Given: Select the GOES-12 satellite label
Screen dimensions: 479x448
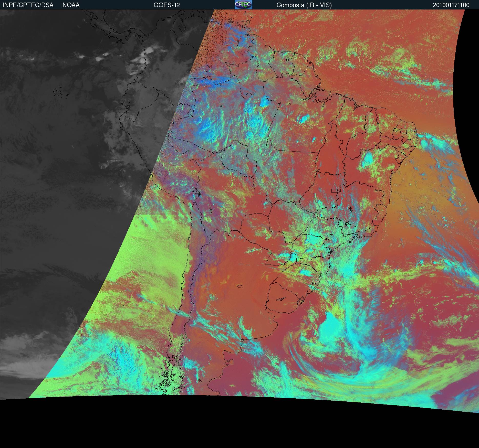Looking at the screenshot, I should pyautogui.click(x=167, y=5).
